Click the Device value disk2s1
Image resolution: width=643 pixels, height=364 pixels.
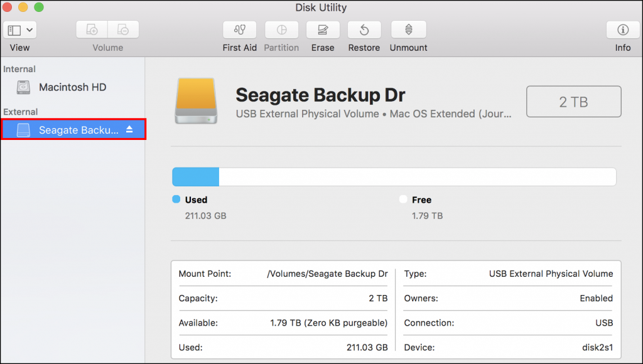coord(597,347)
